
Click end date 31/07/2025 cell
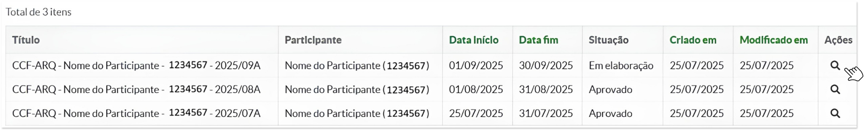(546, 113)
